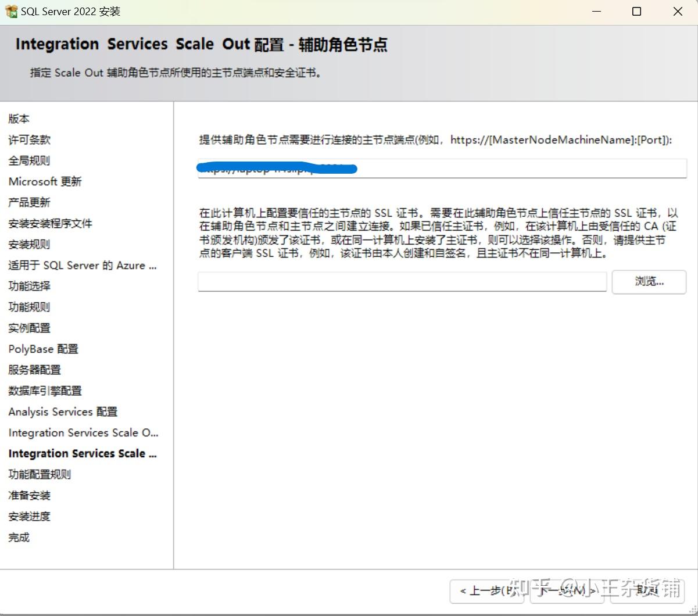Image resolution: width=698 pixels, height=616 pixels.
Task: Click the 上一步 button to go back
Action: pyautogui.click(x=488, y=590)
